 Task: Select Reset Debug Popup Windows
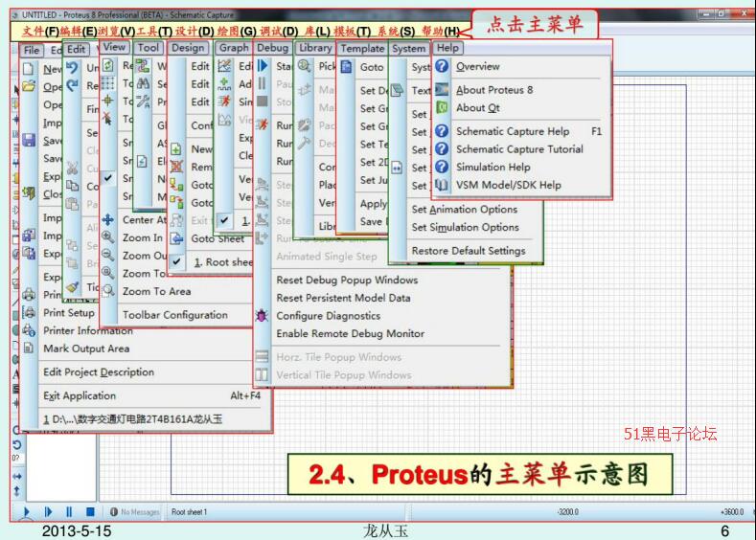point(347,280)
